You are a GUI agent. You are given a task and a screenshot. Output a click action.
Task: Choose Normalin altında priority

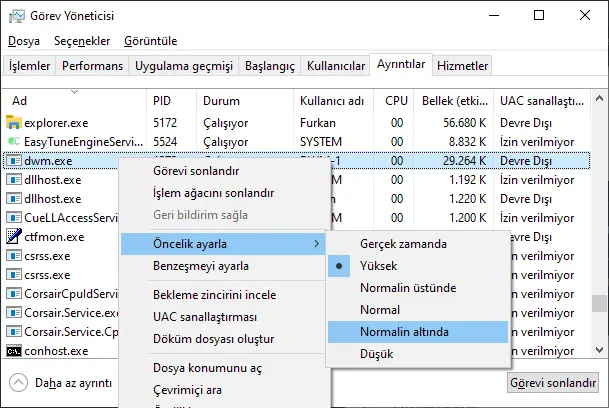[x=418, y=332]
